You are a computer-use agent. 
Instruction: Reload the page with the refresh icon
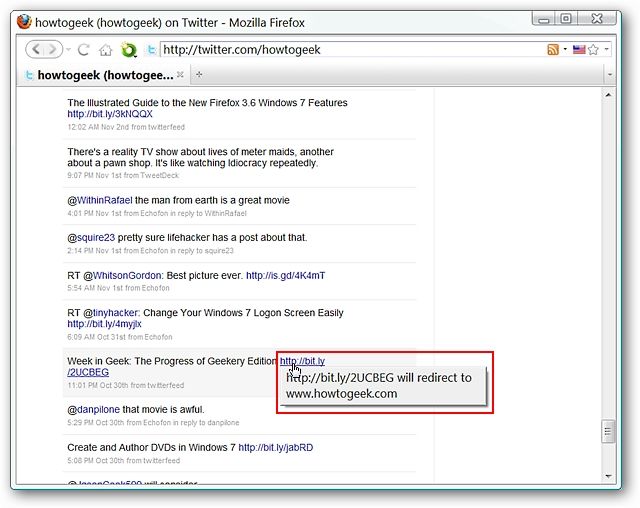coord(84,50)
